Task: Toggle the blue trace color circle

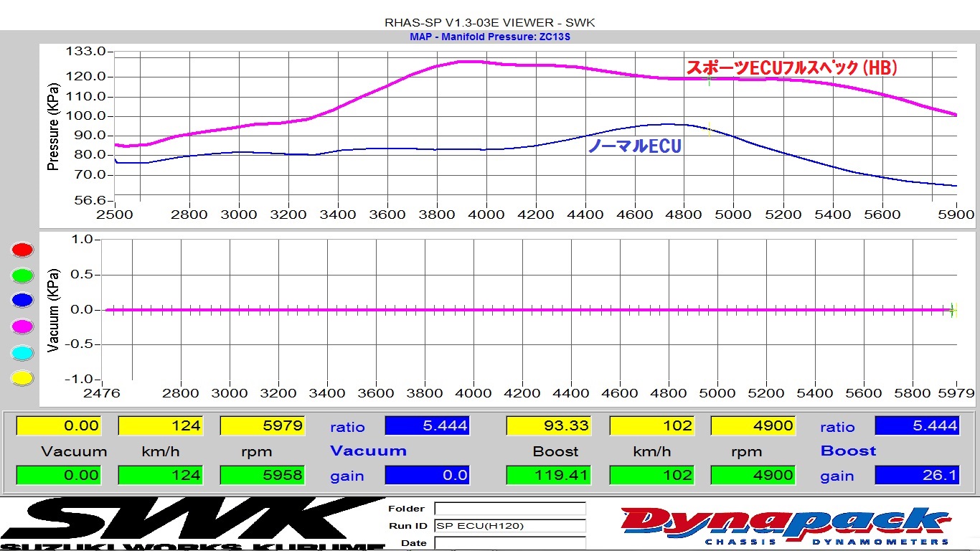Action: tap(23, 301)
